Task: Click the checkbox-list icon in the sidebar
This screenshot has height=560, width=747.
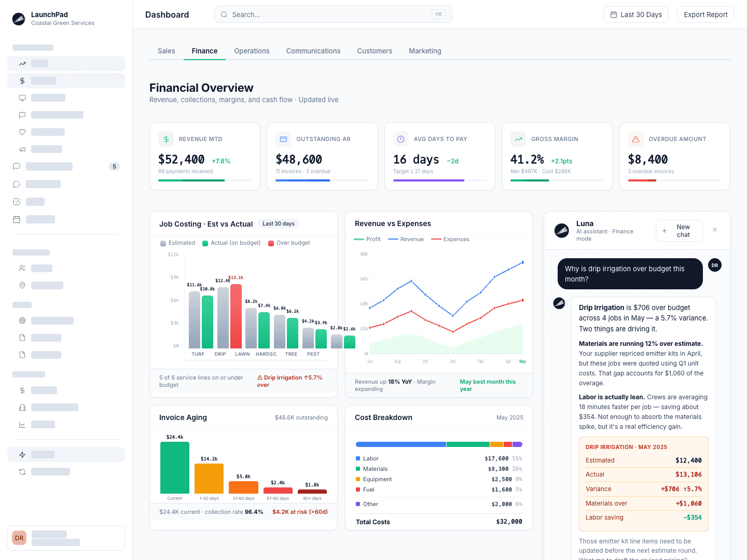Action: [17, 202]
